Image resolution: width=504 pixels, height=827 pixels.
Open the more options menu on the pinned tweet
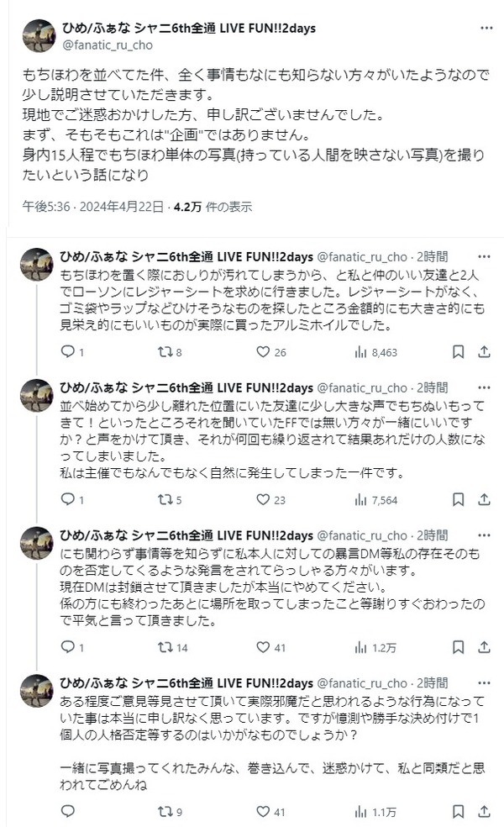(x=486, y=26)
